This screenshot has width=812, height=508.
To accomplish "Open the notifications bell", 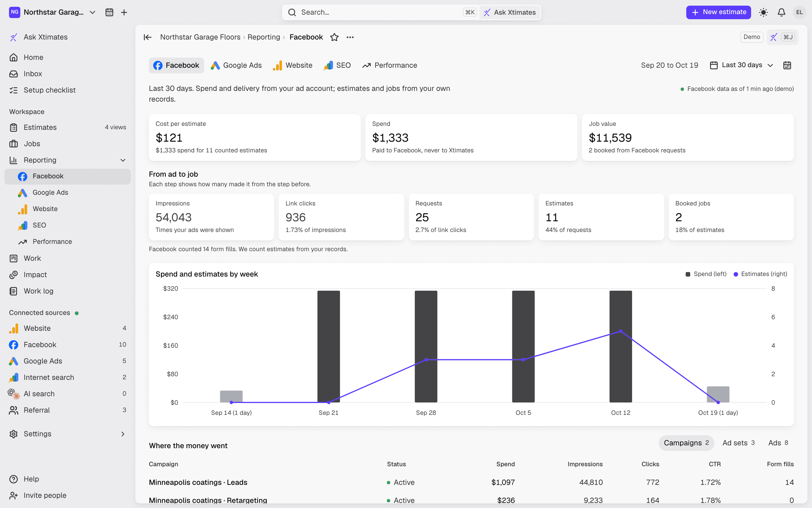I will (x=782, y=12).
